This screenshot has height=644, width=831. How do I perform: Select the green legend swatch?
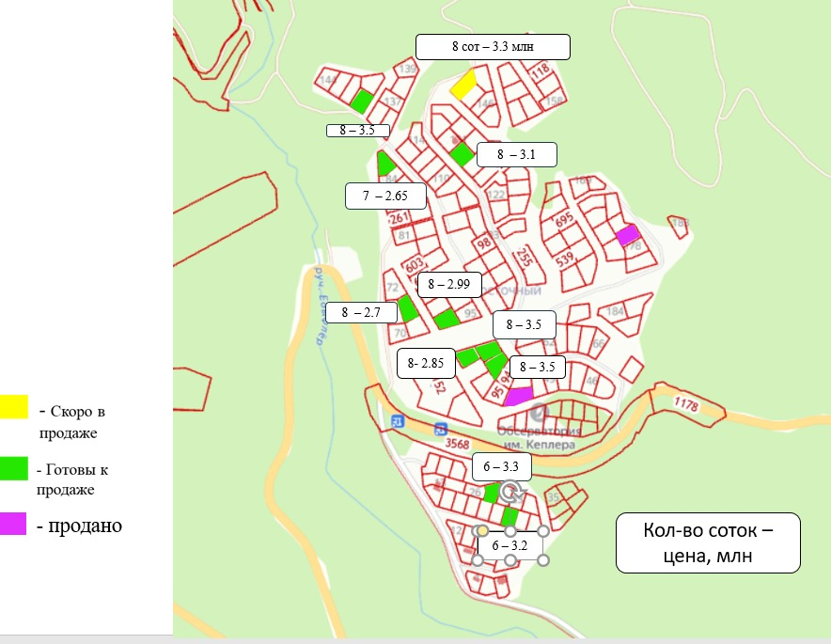pos(14,467)
